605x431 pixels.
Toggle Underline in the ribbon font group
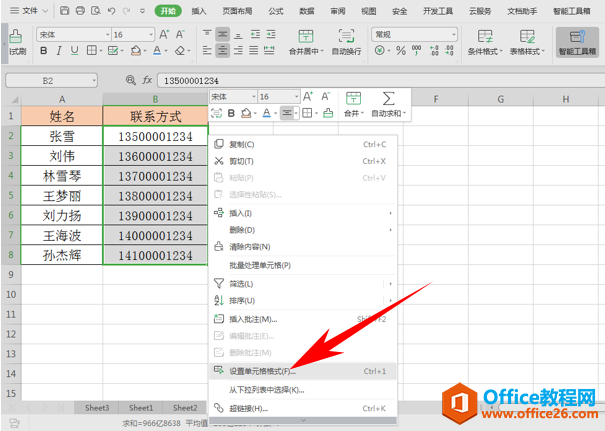coord(74,51)
